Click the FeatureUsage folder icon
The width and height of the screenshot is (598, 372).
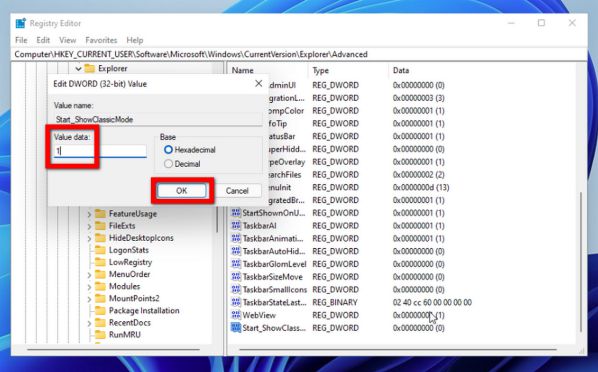point(100,214)
